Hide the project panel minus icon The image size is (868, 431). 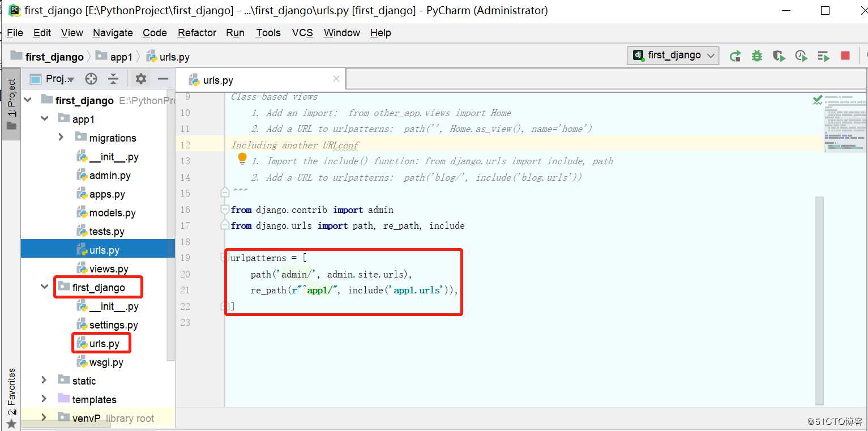(x=163, y=79)
